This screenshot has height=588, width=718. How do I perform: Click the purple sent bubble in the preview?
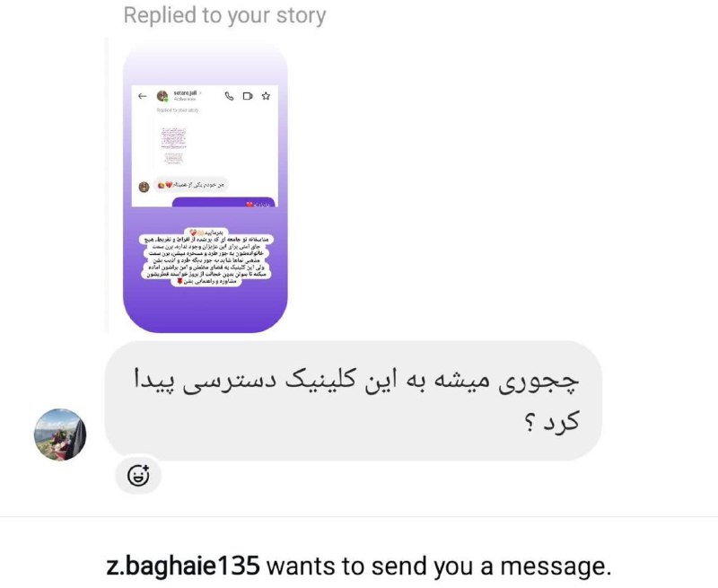tap(223, 202)
